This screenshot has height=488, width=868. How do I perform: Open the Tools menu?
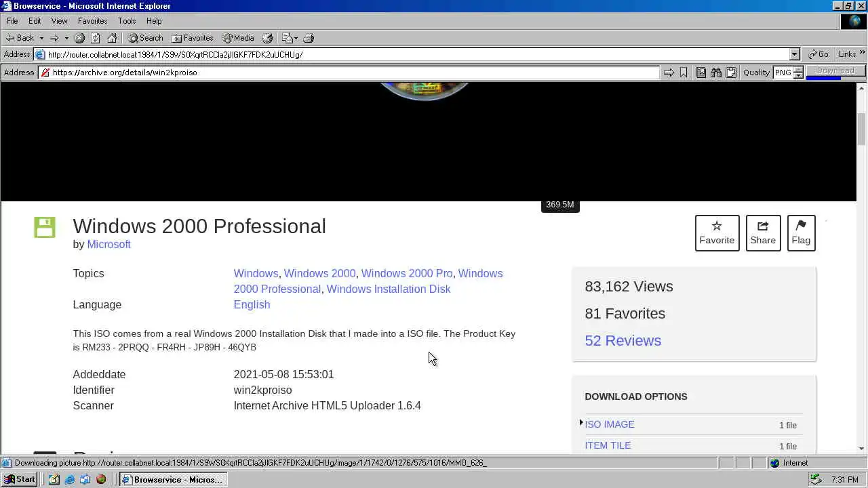coord(127,21)
